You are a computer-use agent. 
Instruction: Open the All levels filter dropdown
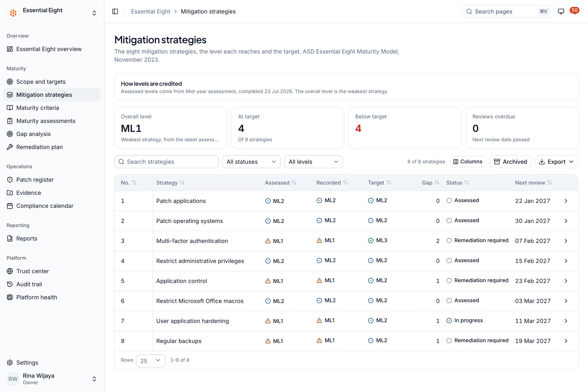click(x=313, y=162)
